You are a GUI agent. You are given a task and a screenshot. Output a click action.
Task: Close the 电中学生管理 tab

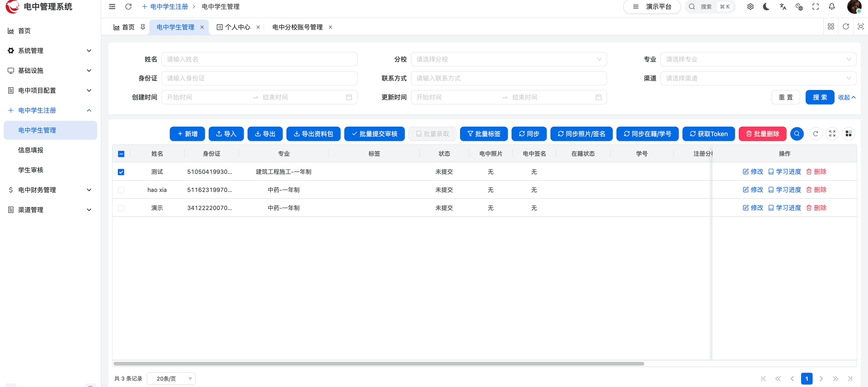pyautogui.click(x=202, y=27)
